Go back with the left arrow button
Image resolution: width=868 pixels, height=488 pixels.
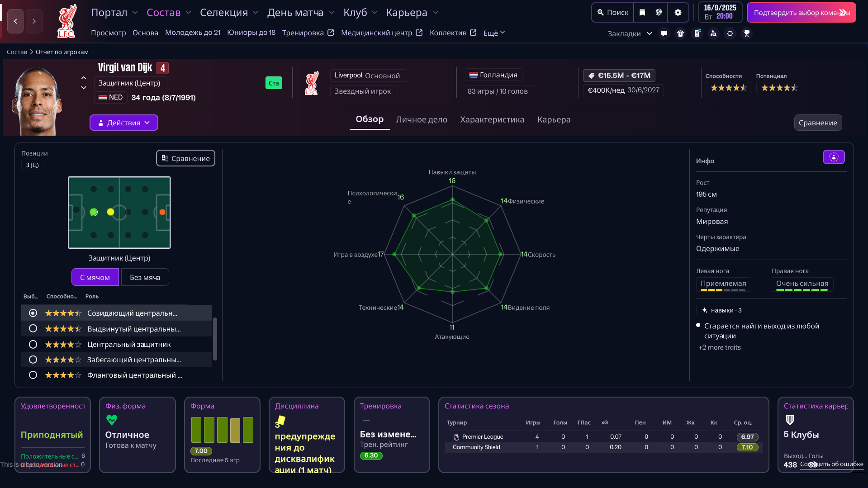[15, 21]
